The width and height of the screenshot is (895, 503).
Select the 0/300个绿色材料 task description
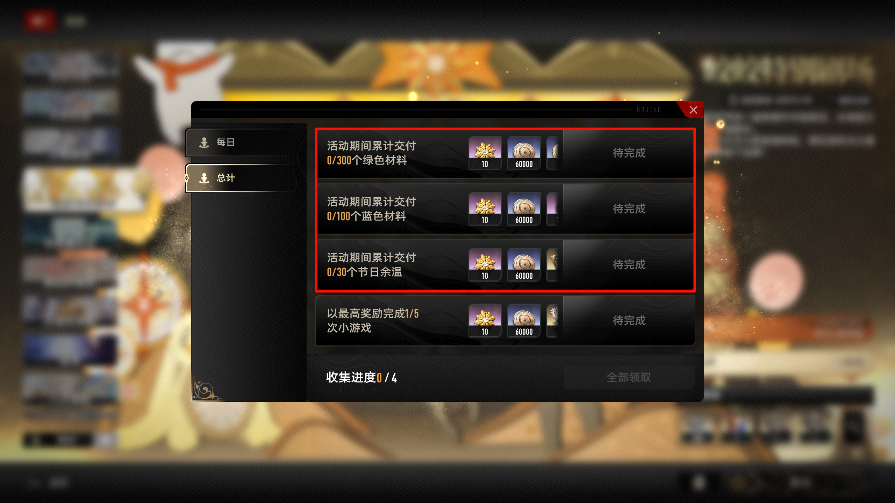[x=366, y=160]
